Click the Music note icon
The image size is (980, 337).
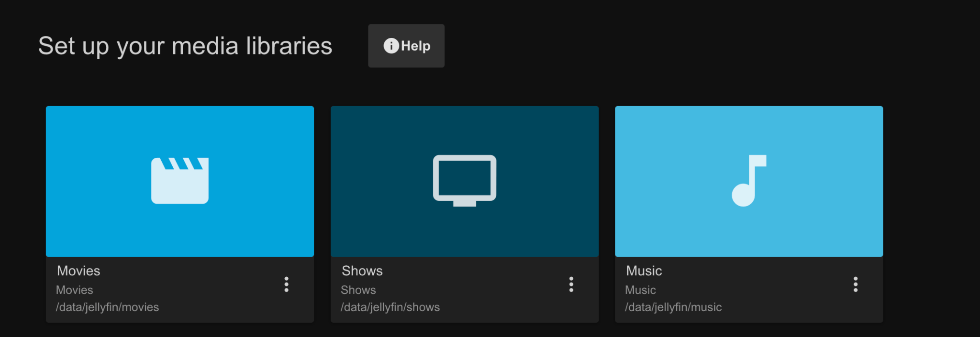click(x=748, y=181)
